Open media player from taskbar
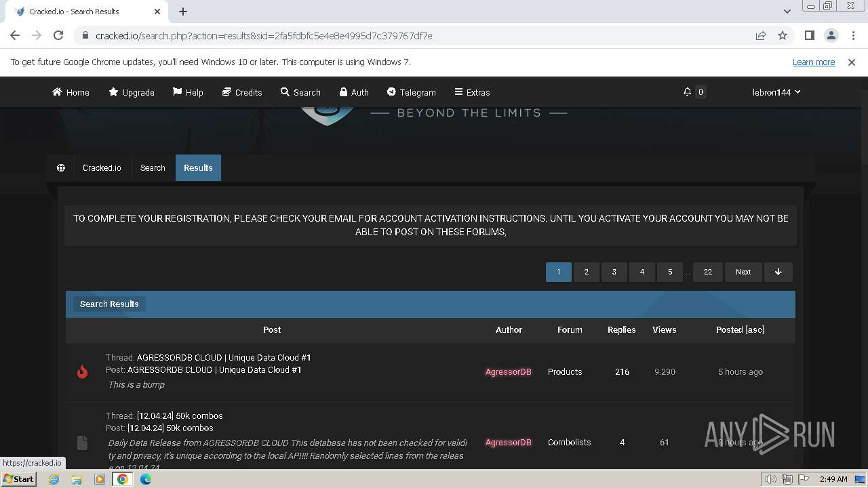 pos(100,479)
